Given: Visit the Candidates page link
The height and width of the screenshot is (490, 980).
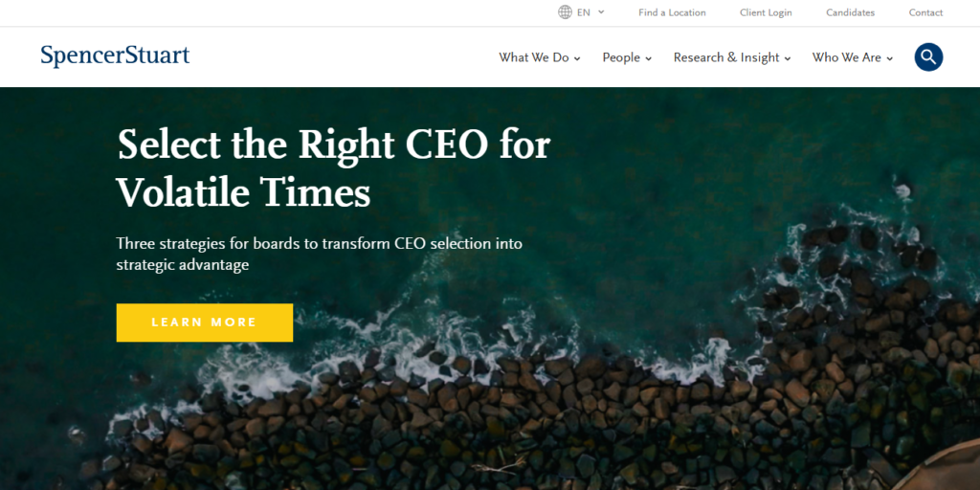Looking at the screenshot, I should pyautogui.click(x=850, y=12).
